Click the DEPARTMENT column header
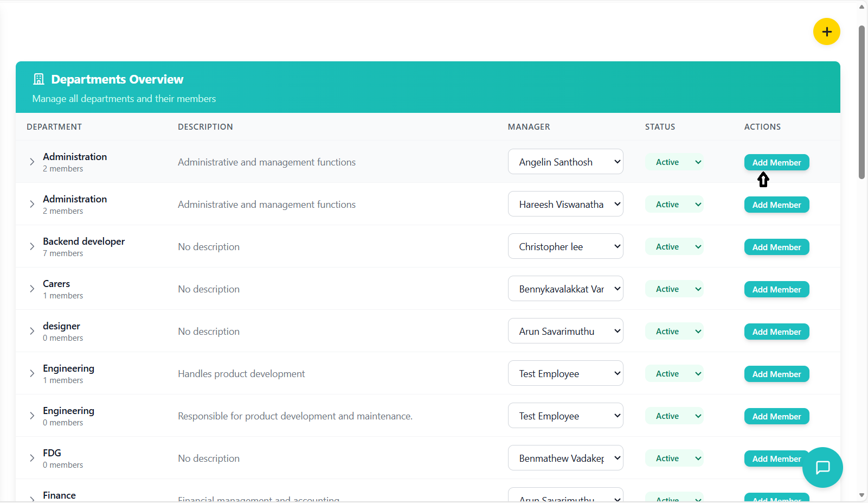Screen dimensions: 868x503 [54, 126]
